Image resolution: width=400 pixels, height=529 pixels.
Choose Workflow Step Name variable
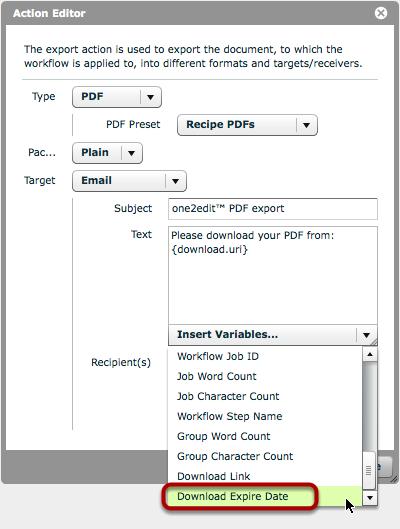pyautogui.click(x=229, y=416)
